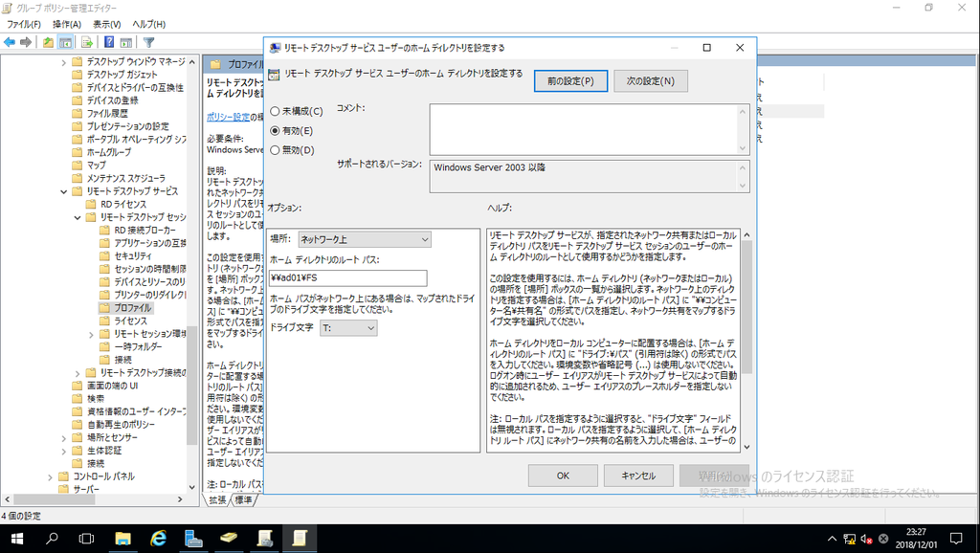Click the export list icon in the toolbar

pyautogui.click(x=86, y=41)
